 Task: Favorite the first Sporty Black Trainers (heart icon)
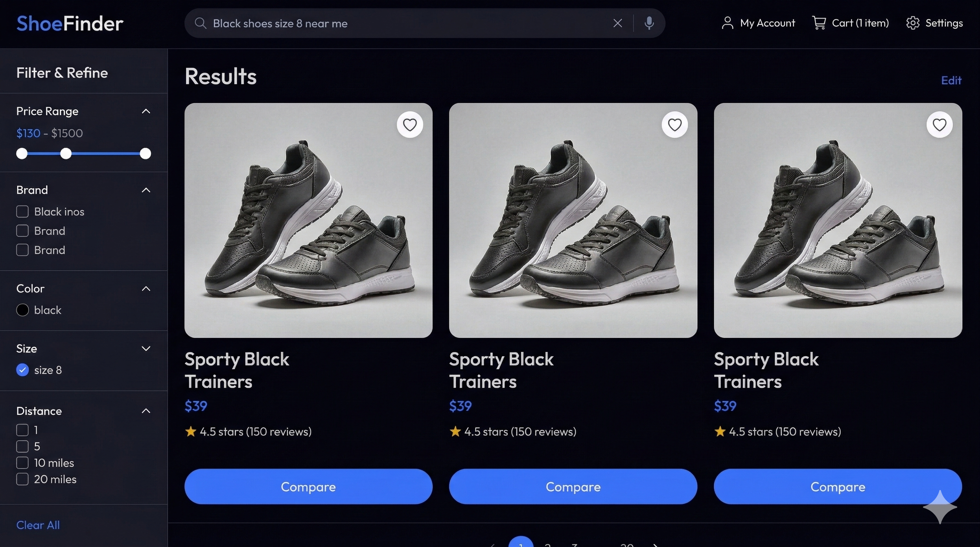410,125
